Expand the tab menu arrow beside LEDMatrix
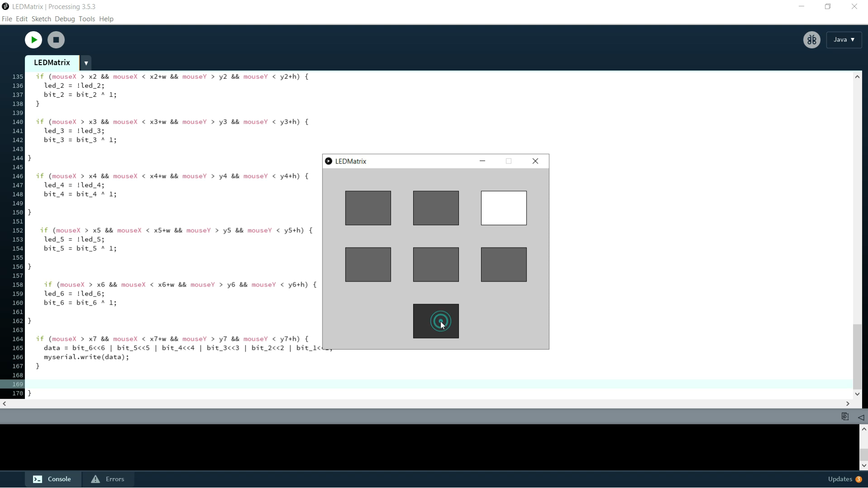Screen dimensions: 868x488 pos(86,63)
